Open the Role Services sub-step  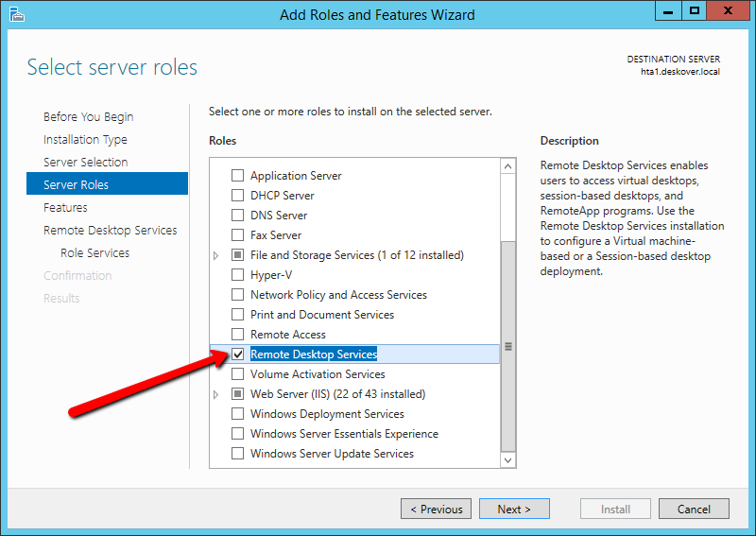coord(94,253)
